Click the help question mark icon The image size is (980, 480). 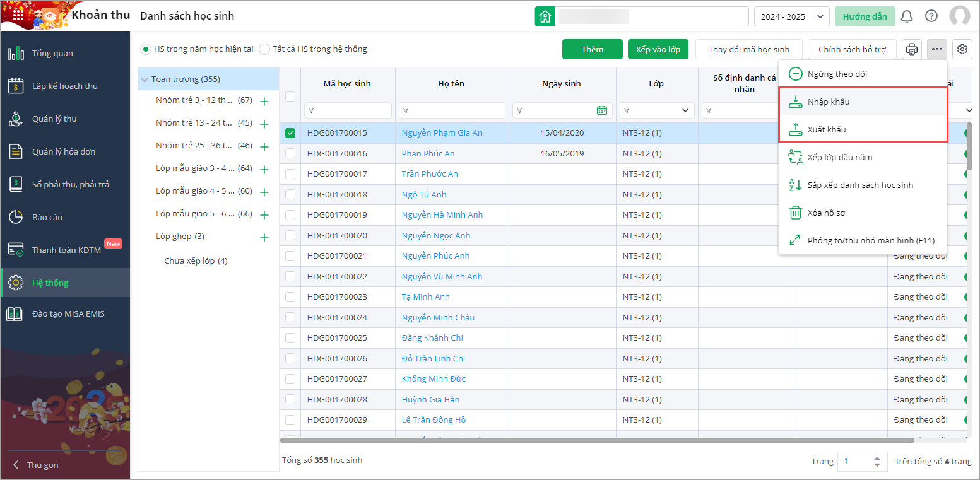pyautogui.click(x=931, y=16)
